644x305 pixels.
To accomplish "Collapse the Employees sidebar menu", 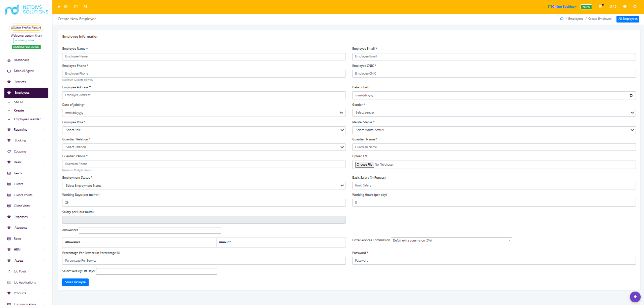I will click(x=26, y=93).
